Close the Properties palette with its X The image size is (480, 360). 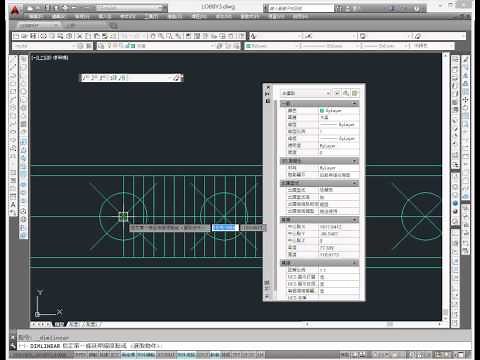tap(267, 87)
